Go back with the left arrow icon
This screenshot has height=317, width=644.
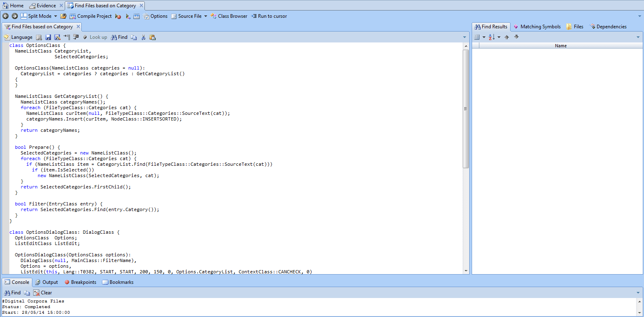pyautogui.click(x=5, y=16)
